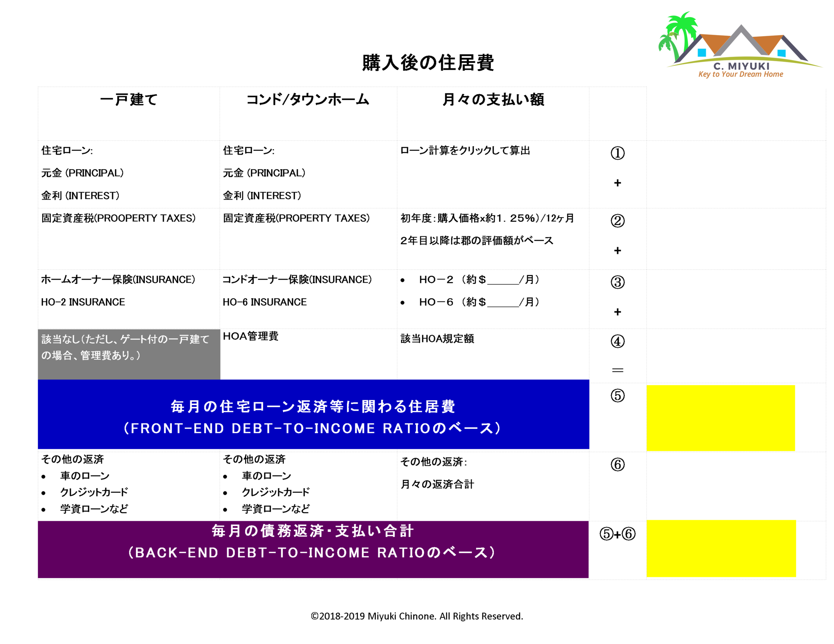Click HO-2 INSURANCE text
834x644 pixels.
[83, 302]
